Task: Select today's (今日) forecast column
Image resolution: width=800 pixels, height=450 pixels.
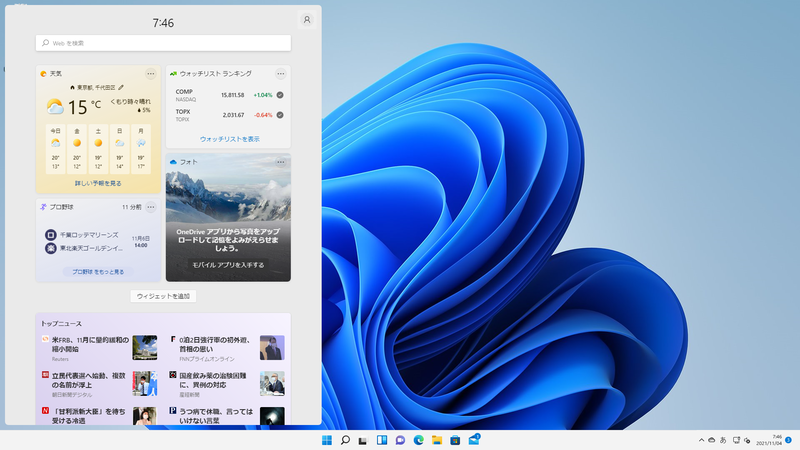Action: [x=56, y=149]
